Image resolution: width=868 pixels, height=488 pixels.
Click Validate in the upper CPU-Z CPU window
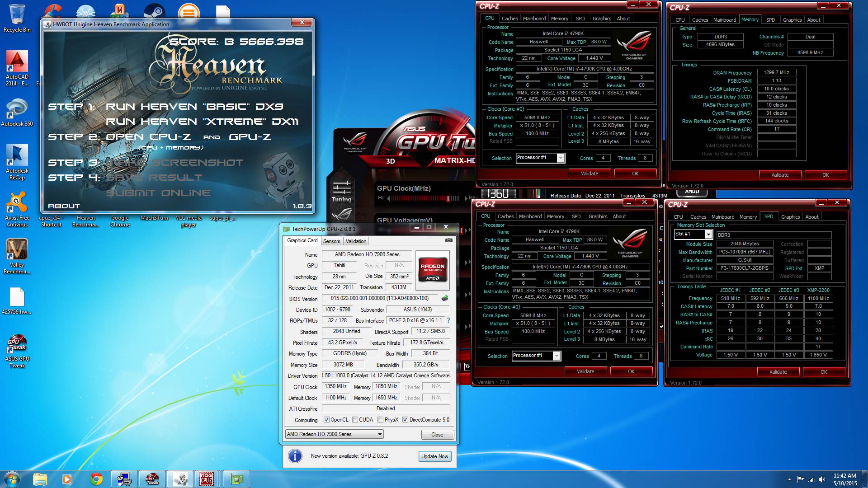(x=589, y=174)
